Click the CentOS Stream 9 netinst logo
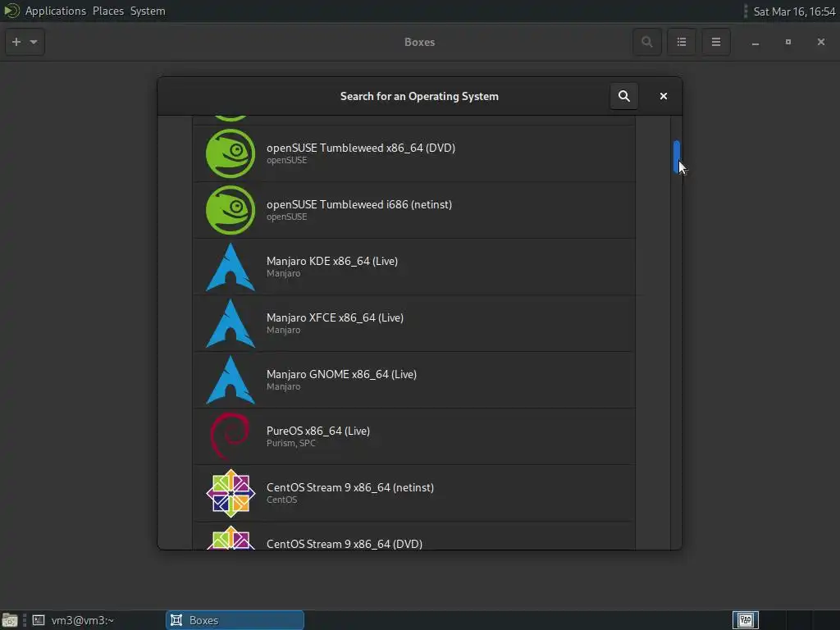840x630 pixels. (231, 493)
